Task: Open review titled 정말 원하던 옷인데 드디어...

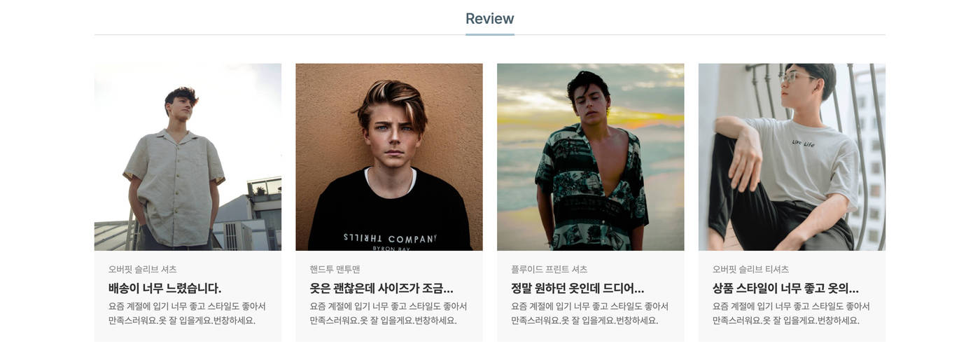Action: point(577,288)
